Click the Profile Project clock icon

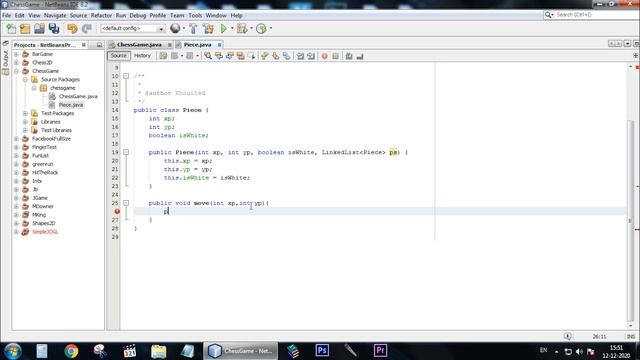point(261,28)
